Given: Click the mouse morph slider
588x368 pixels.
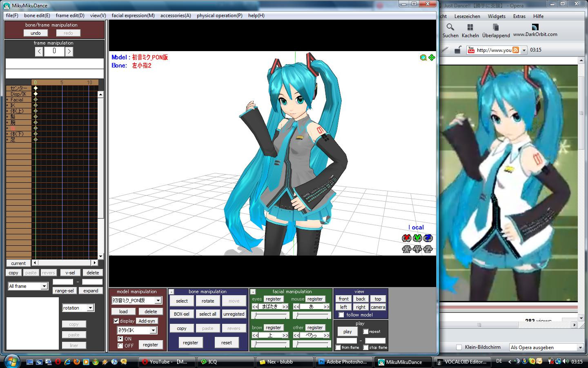Looking at the screenshot, I should [x=311, y=315].
